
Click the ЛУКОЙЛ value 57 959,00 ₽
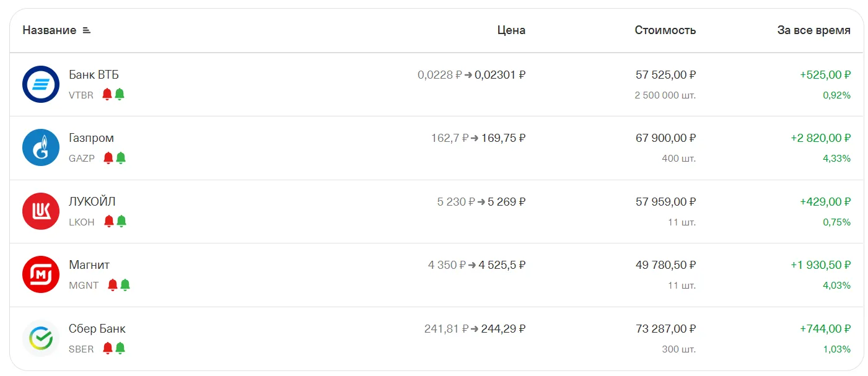click(x=665, y=202)
